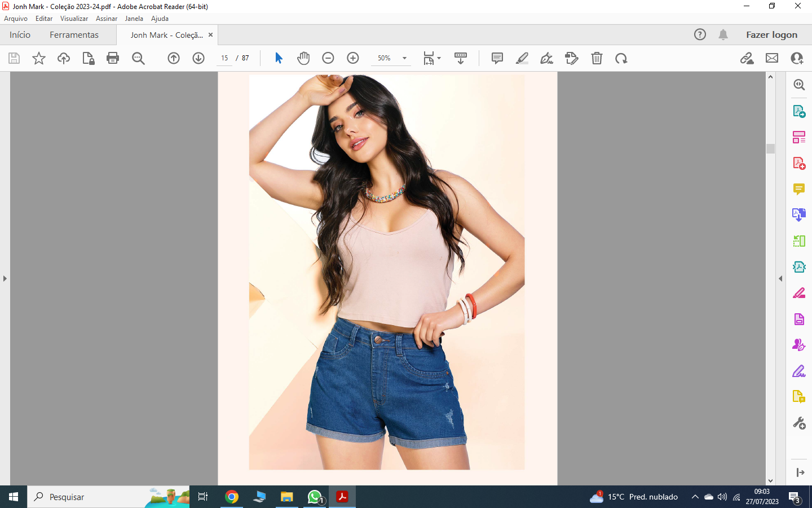Open the 50% zoom level dropdown
Screen dimensions: 812x508
pyautogui.click(x=404, y=58)
